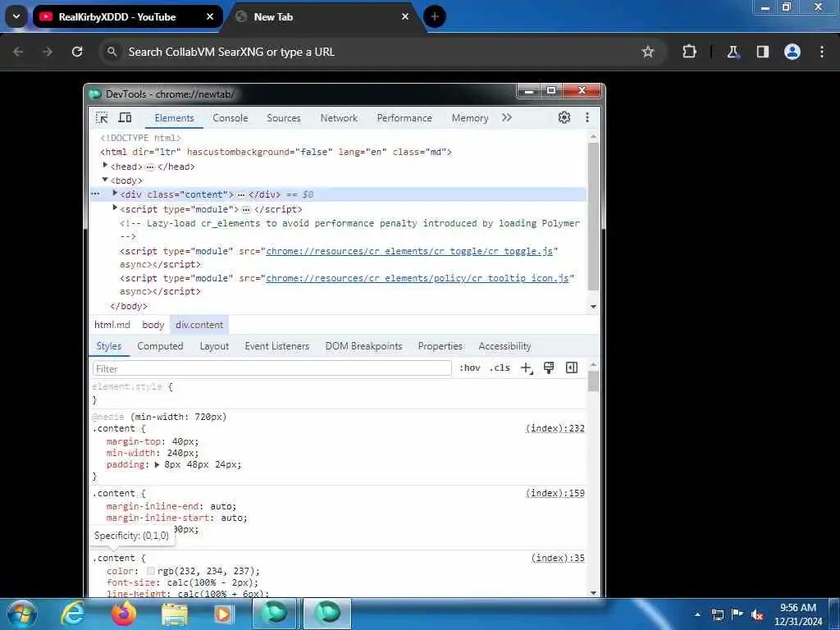This screenshot has height=630, width=840.
Task: Open Windows Explorer folder on taskbar
Action: (175, 614)
